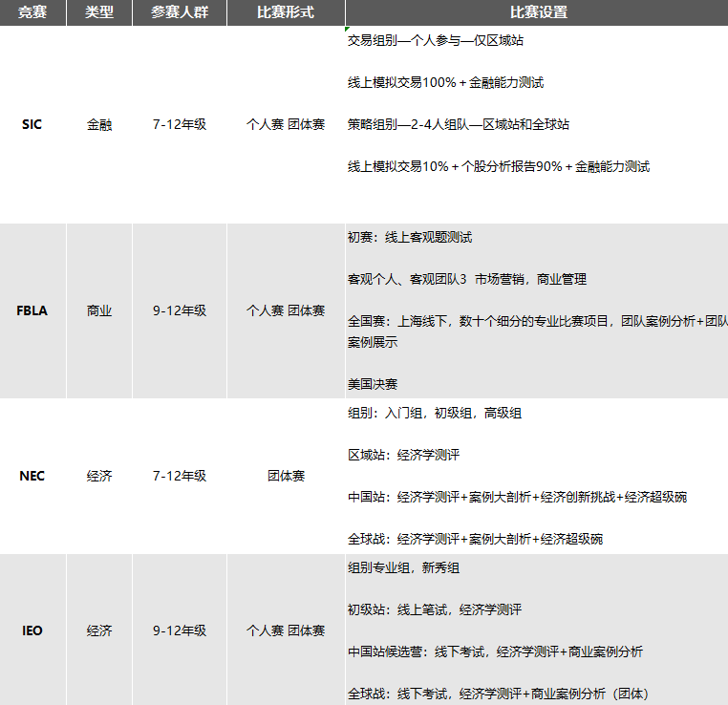The image size is (728, 705).
Task: Click the IEO line 全球战：线下考试
Action: [498, 694]
